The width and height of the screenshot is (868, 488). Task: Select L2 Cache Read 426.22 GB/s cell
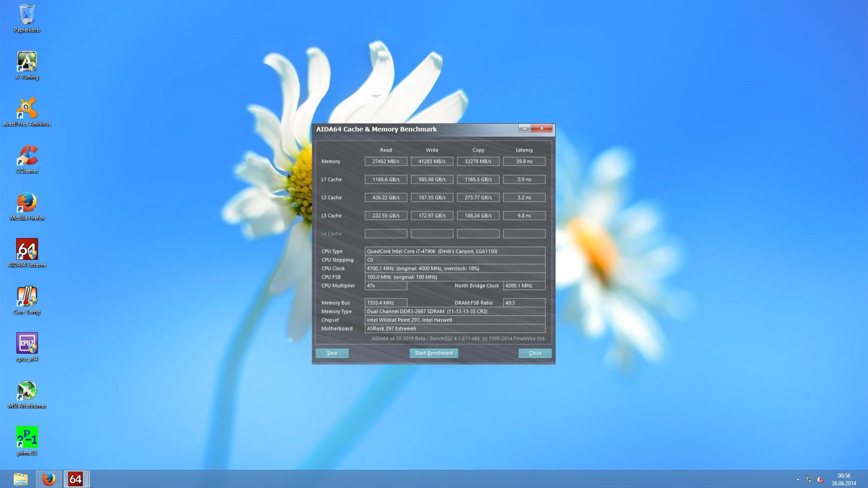[x=386, y=198]
